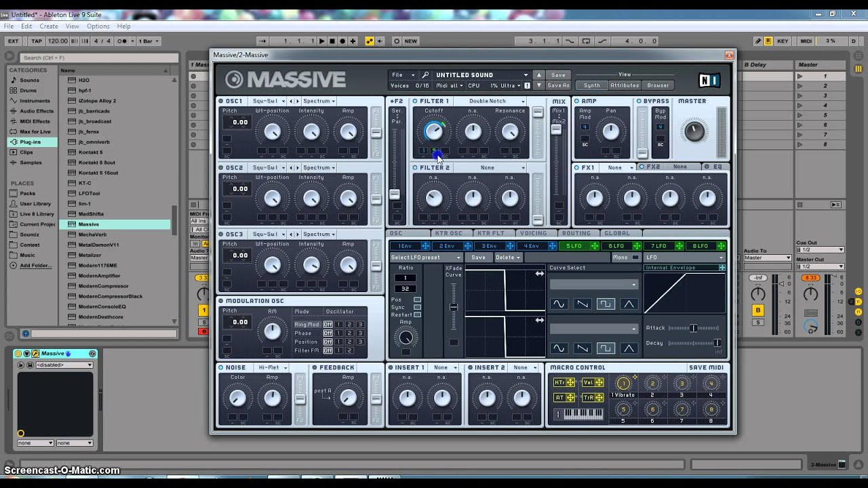Toggle the LFO Mono checkbox
Viewport: 868px width, 488px height.
[635, 258]
